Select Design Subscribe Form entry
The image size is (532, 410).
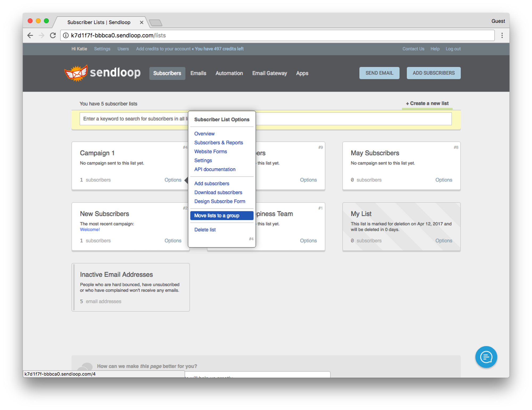pos(219,201)
